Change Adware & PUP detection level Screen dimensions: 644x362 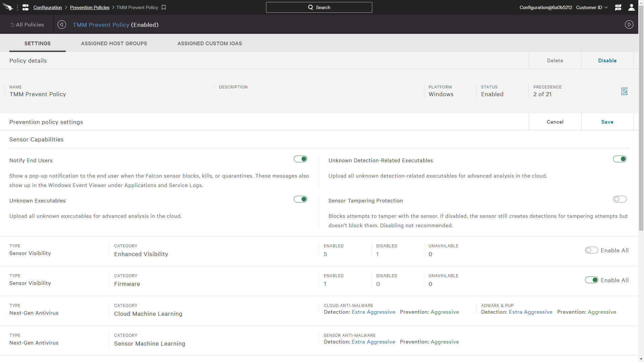531,312
